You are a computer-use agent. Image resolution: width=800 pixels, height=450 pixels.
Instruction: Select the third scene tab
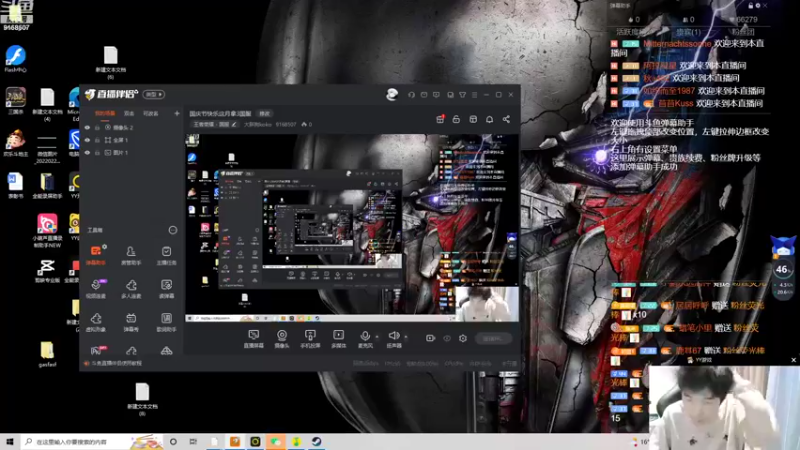pyautogui.click(x=151, y=113)
